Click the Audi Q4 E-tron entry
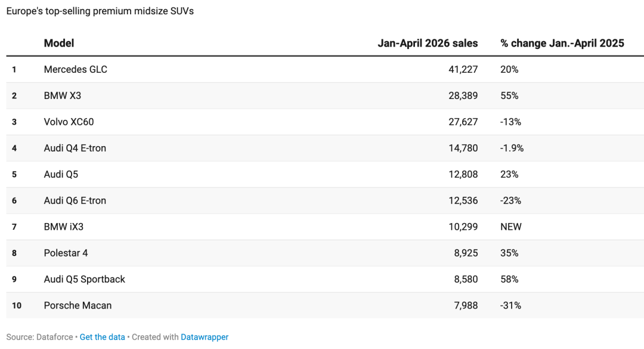 click(75, 149)
